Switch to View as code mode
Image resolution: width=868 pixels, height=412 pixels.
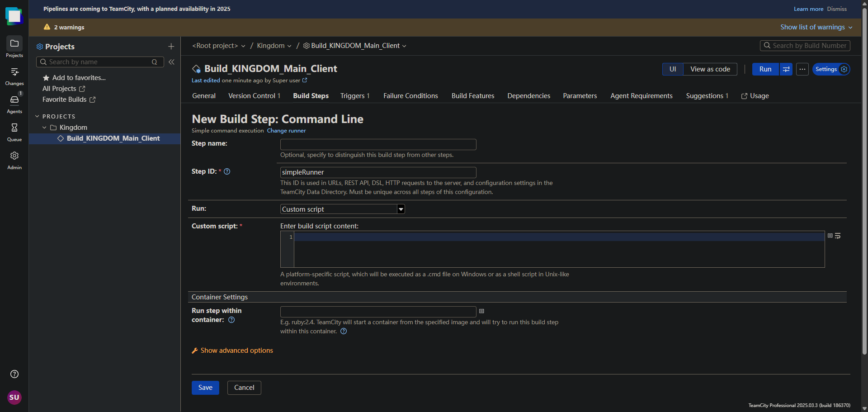click(x=710, y=69)
